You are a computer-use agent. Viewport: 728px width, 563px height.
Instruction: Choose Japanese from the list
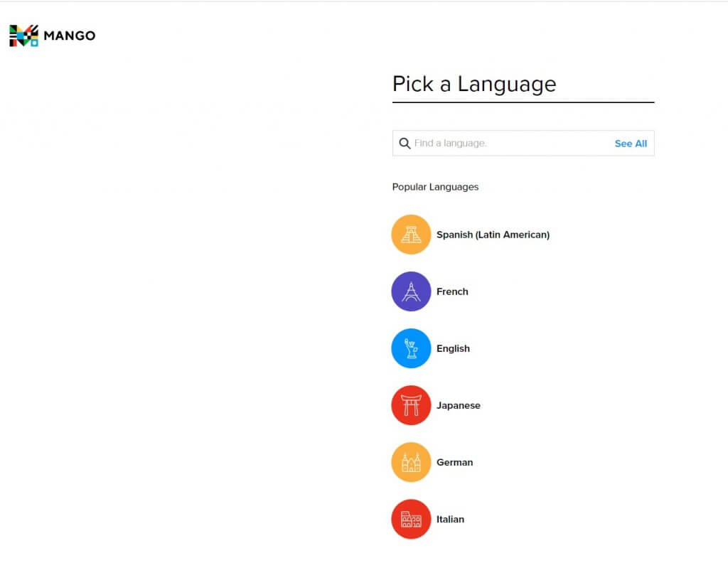[458, 404]
